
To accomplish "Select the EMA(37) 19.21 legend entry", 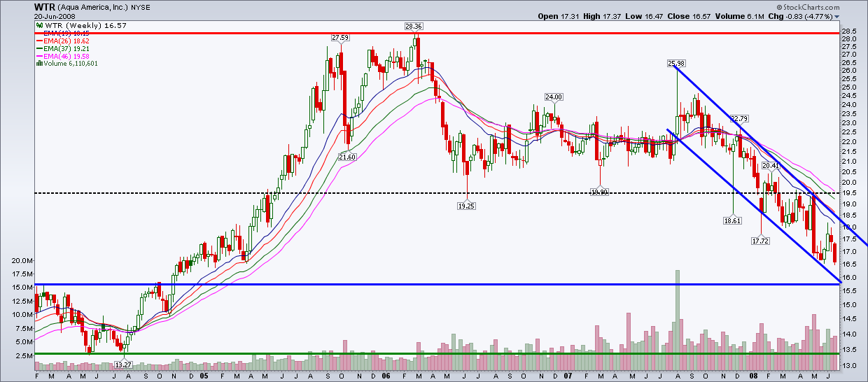I will pos(62,48).
